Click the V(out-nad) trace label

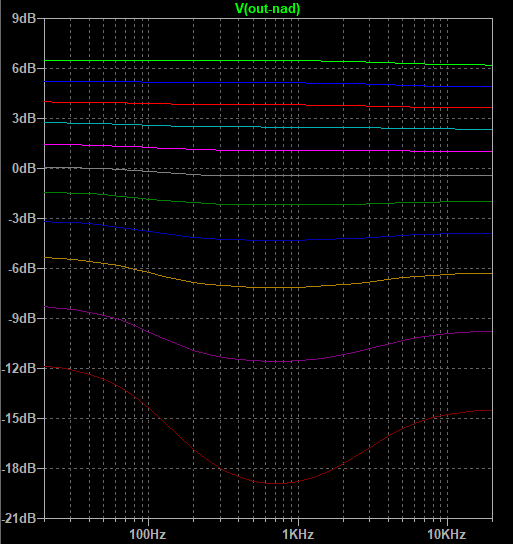(x=267, y=8)
